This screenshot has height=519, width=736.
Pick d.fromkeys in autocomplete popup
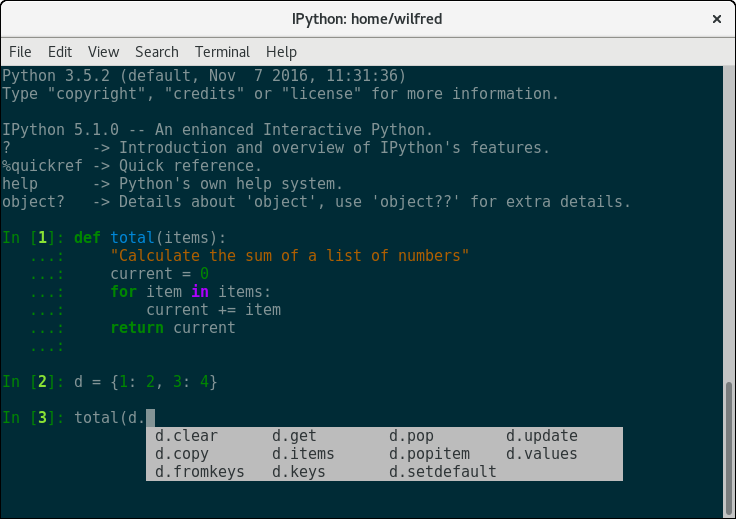click(200, 472)
